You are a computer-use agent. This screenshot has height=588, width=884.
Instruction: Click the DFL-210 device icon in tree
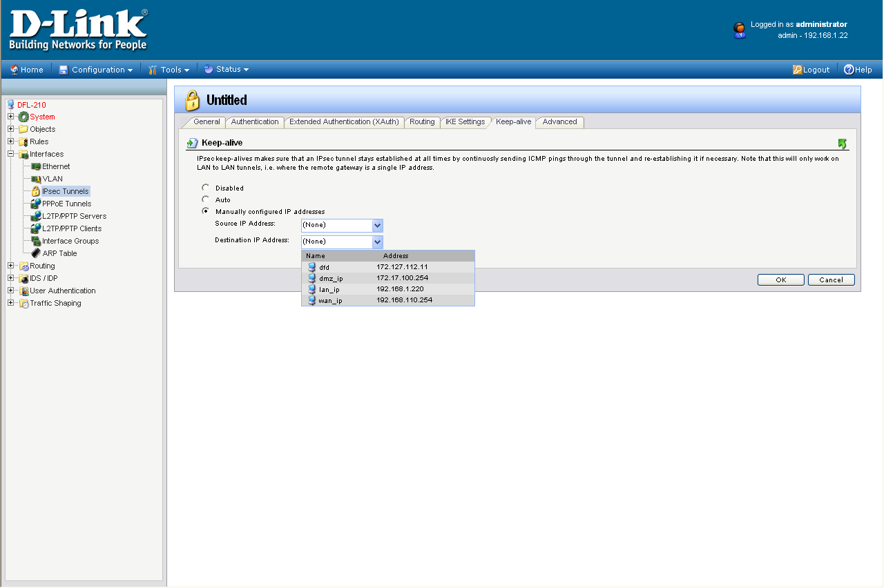pyautogui.click(x=10, y=105)
